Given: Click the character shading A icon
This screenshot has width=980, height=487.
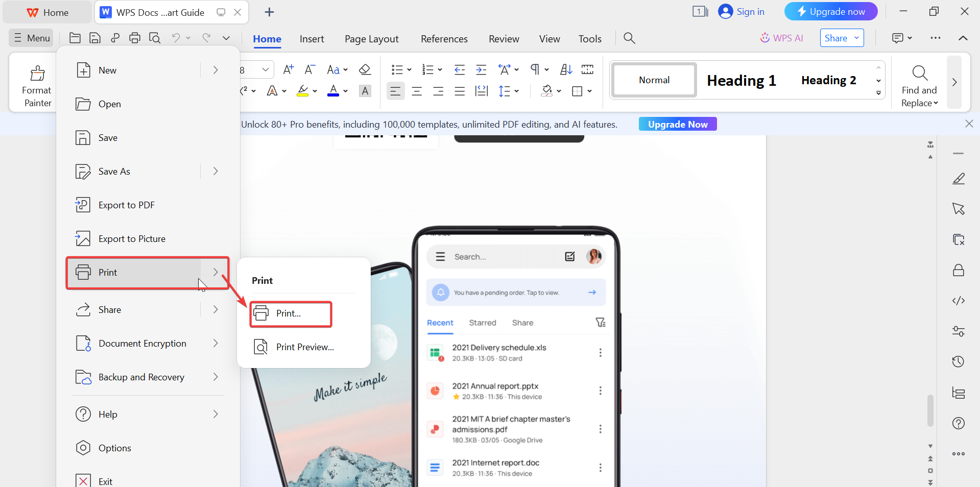Looking at the screenshot, I should tap(365, 91).
